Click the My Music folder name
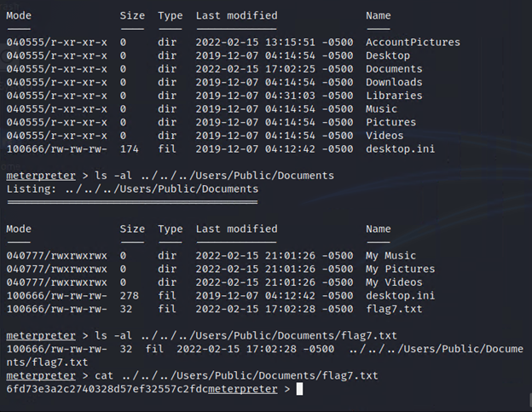This screenshot has height=412, width=532. [x=390, y=255]
